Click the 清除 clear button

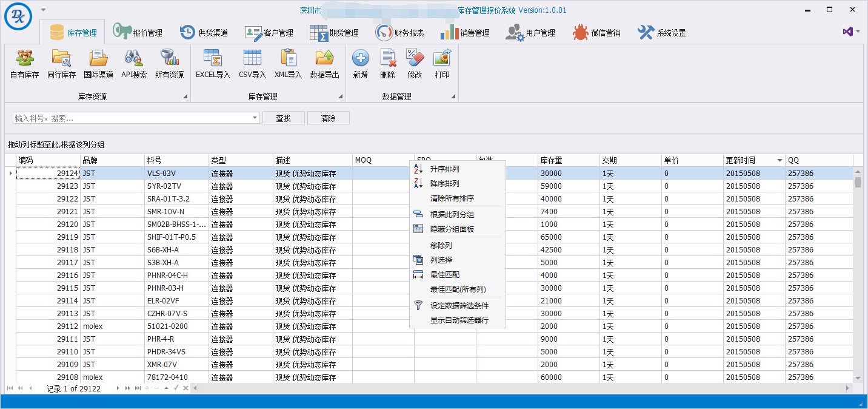pyautogui.click(x=328, y=118)
